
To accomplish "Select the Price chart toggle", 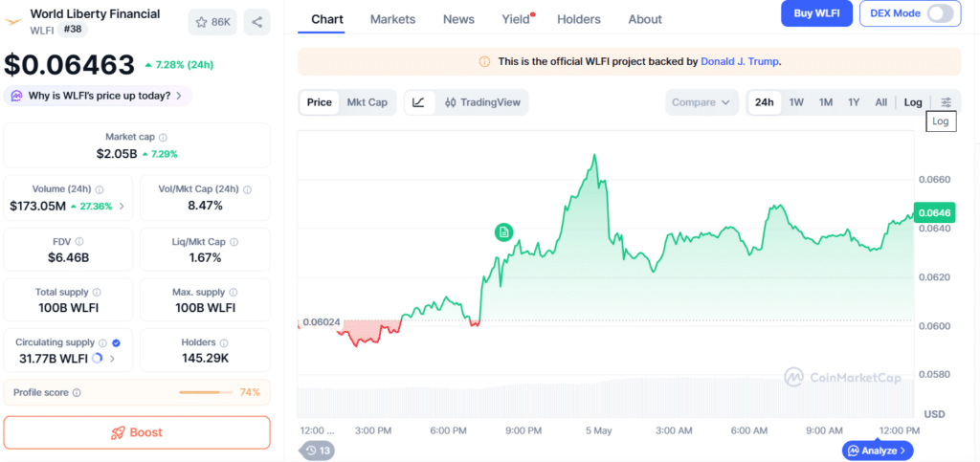I will 320,102.
